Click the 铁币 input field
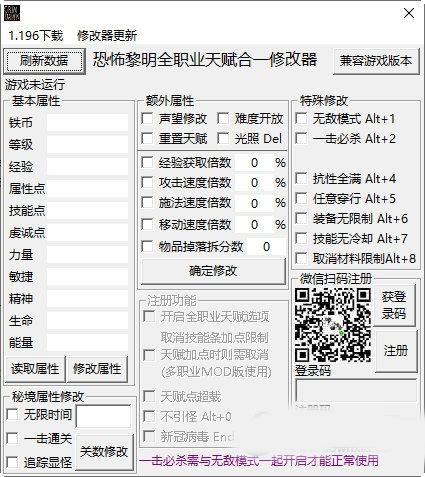This screenshot has height=477, width=425. point(87,123)
